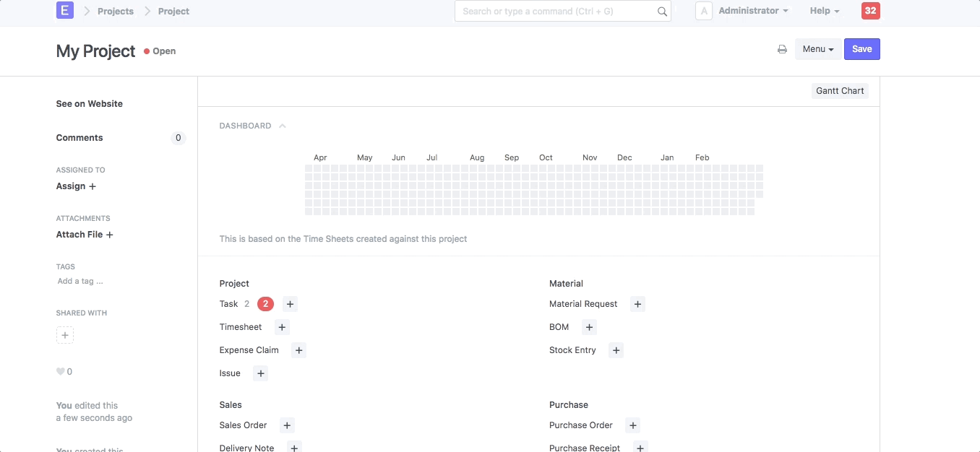980x452 pixels.
Task: Click the Administrator avatar icon
Action: (704, 11)
